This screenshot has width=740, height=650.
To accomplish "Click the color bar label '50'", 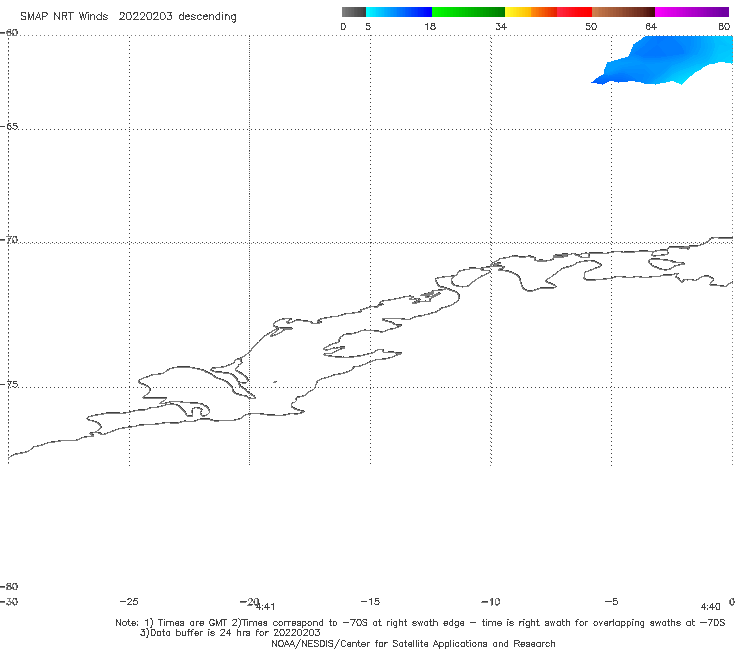I will point(591,26).
